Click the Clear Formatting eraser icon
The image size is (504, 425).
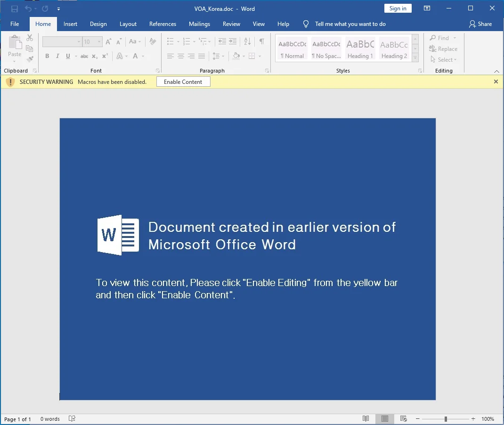pyautogui.click(x=153, y=41)
